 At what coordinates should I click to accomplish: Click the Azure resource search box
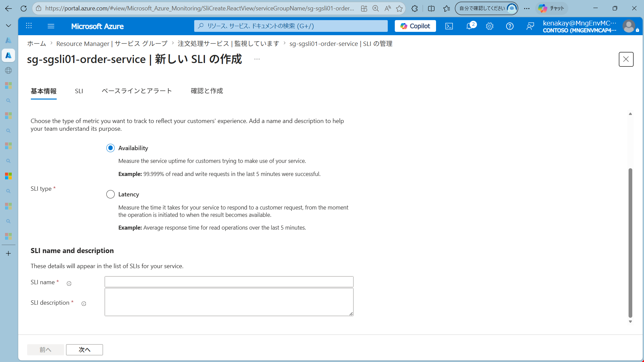pos(291,26)
